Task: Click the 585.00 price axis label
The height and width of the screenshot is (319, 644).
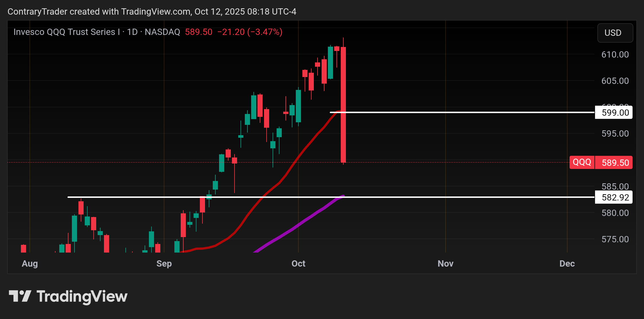Action: [x=615, y=186]
